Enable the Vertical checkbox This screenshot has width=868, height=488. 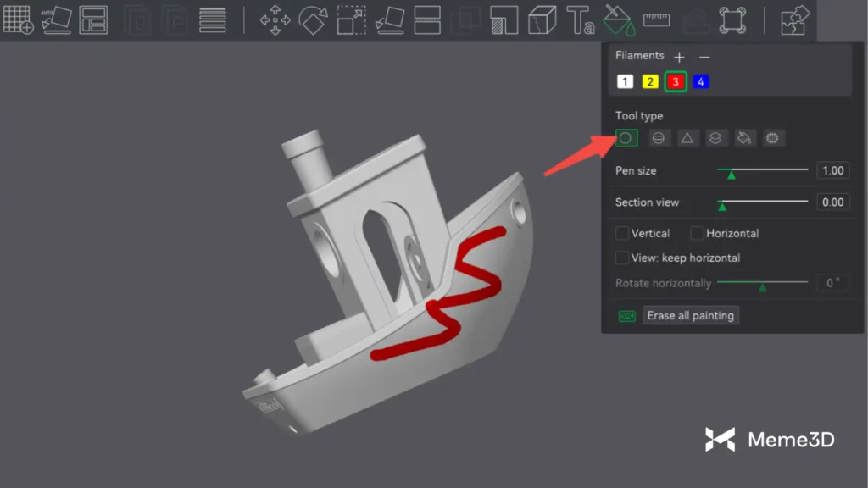tap(622, 233)
